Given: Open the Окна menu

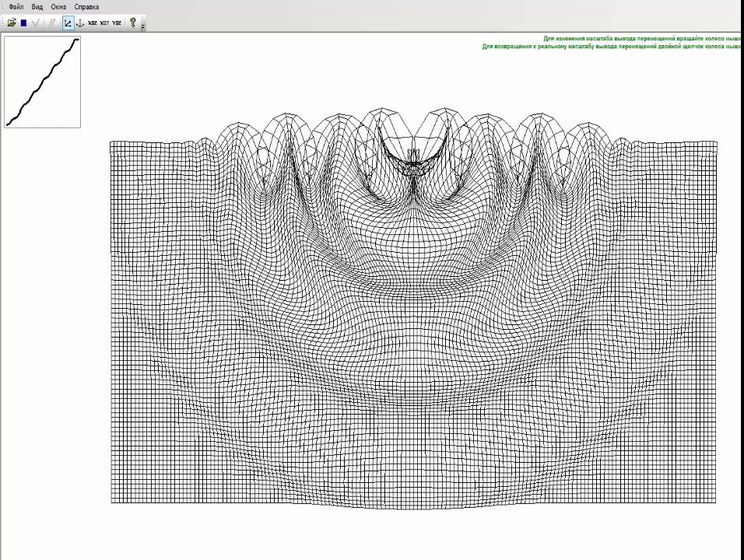Looking at the screenshot, I should tap(58, 7).
